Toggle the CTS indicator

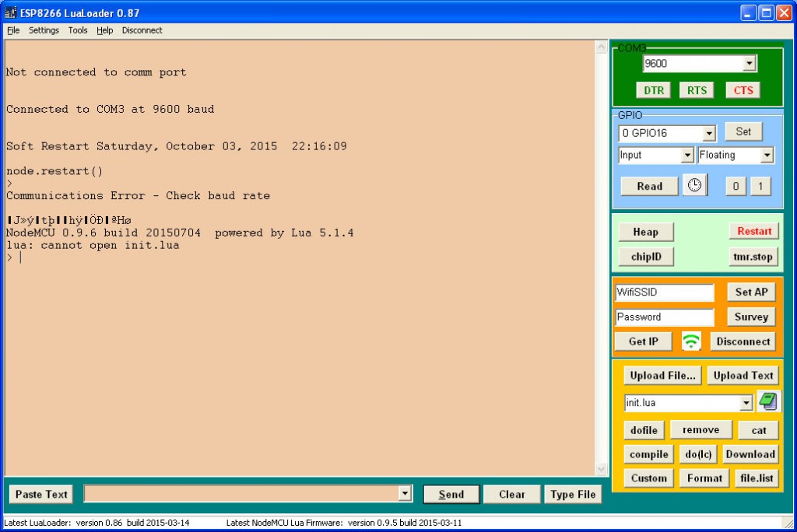(x=742, y=89)
